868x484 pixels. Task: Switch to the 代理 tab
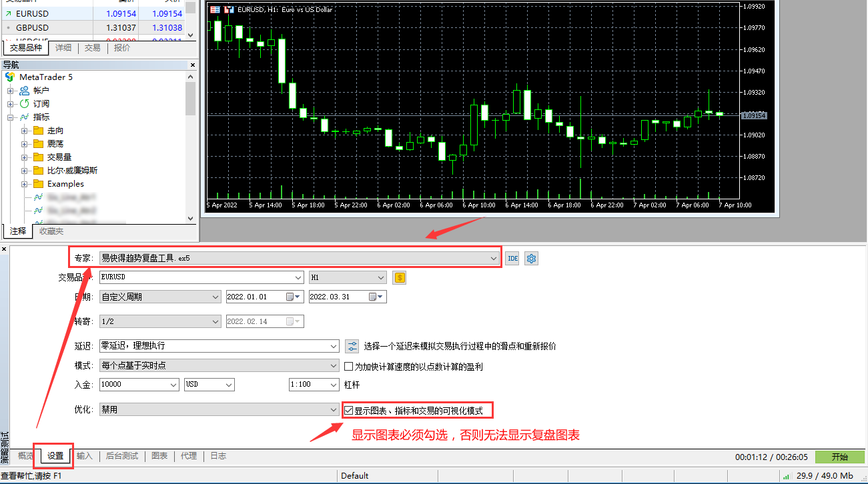pos(189,456)
